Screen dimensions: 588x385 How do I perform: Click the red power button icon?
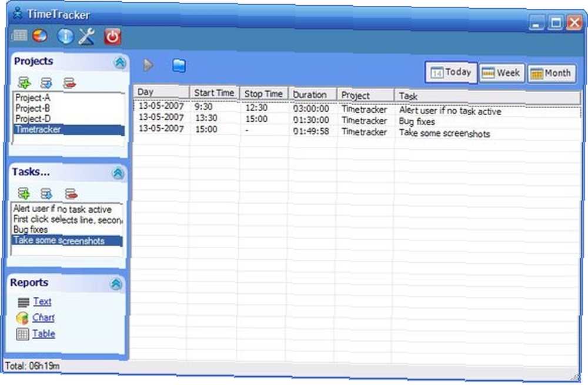(x=112, y=36)
